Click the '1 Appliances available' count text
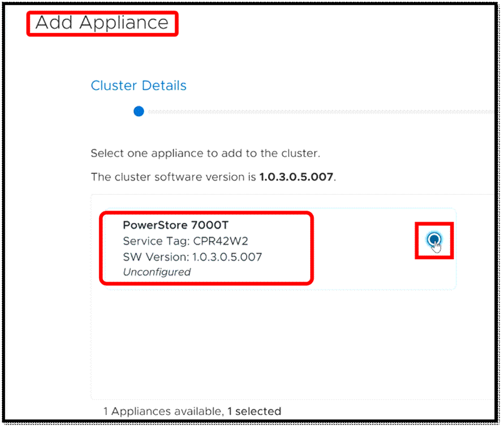The height and width of the screenshot is (429, 504). click(x=162, y=411)
